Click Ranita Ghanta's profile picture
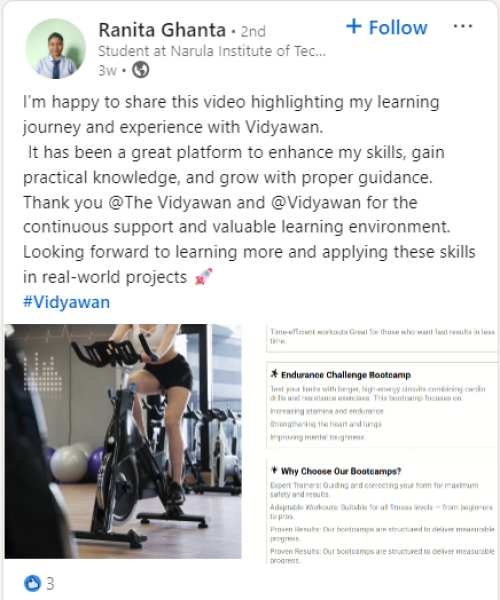 coord(56,49)
